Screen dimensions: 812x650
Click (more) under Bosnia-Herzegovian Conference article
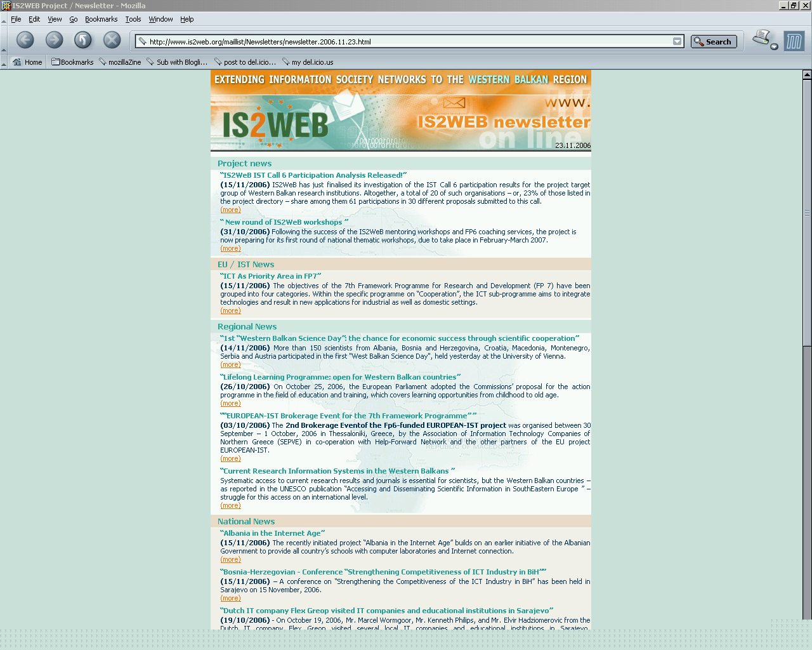[230, 599]
